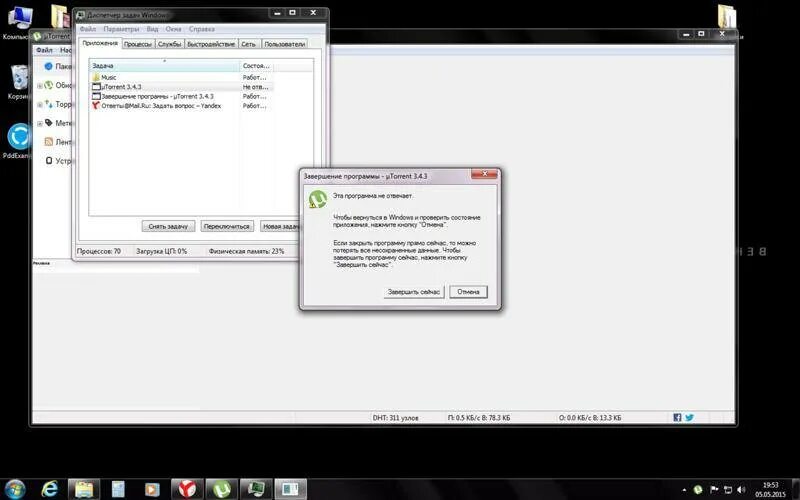Click the blue bundles icon in µTorrent sidebar
The width and height of the screenshot is (800, 500).
(x=48, y=66)
